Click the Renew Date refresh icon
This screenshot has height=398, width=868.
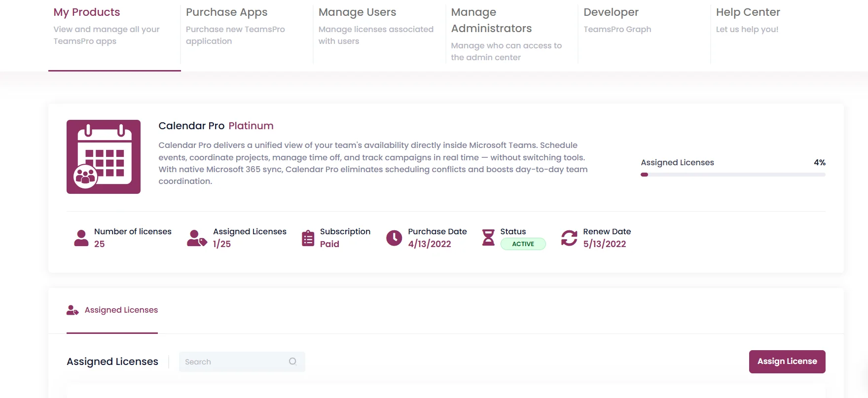point(569,238)
